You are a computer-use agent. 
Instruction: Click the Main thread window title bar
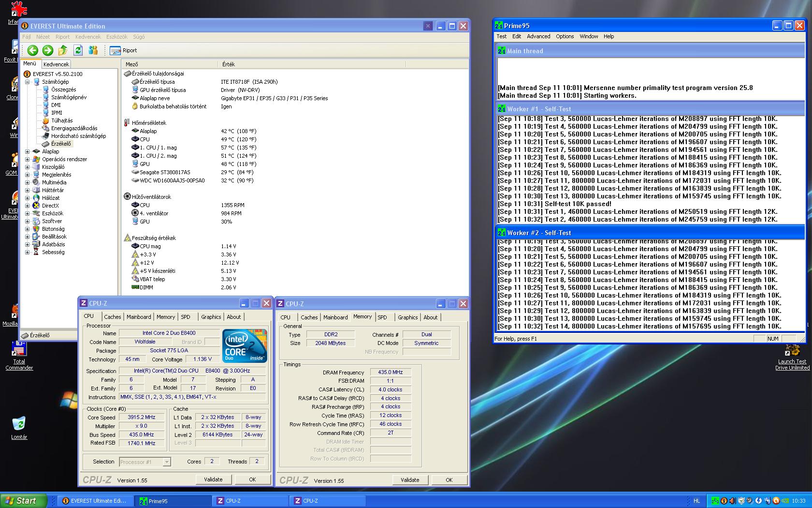click(x=650, y=51)
